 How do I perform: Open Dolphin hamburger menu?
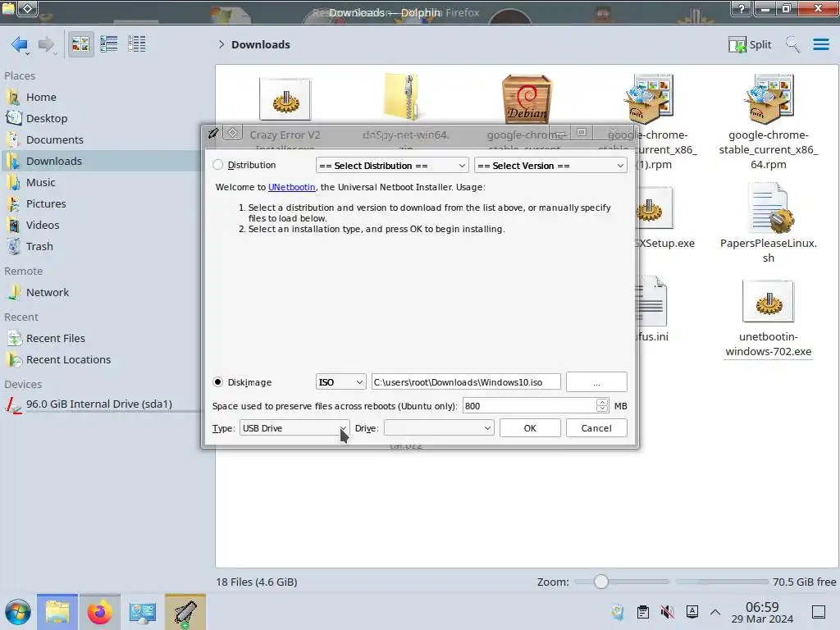[820, 44]
